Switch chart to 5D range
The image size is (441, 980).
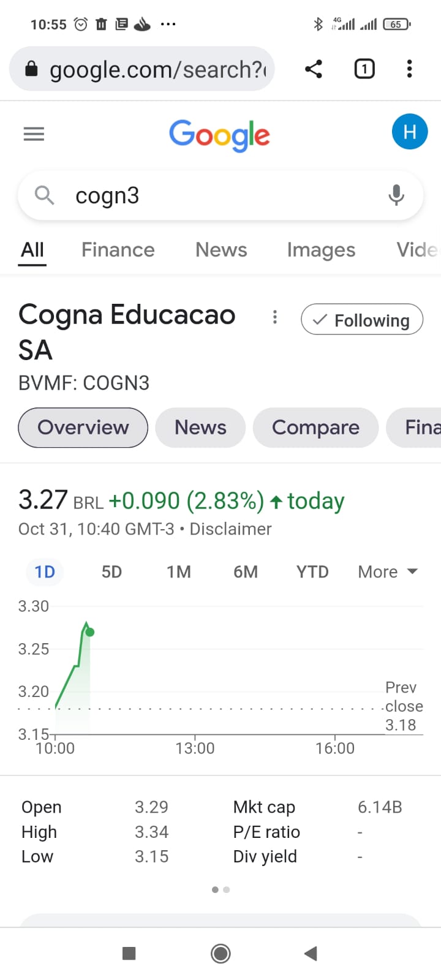(111, 572)
